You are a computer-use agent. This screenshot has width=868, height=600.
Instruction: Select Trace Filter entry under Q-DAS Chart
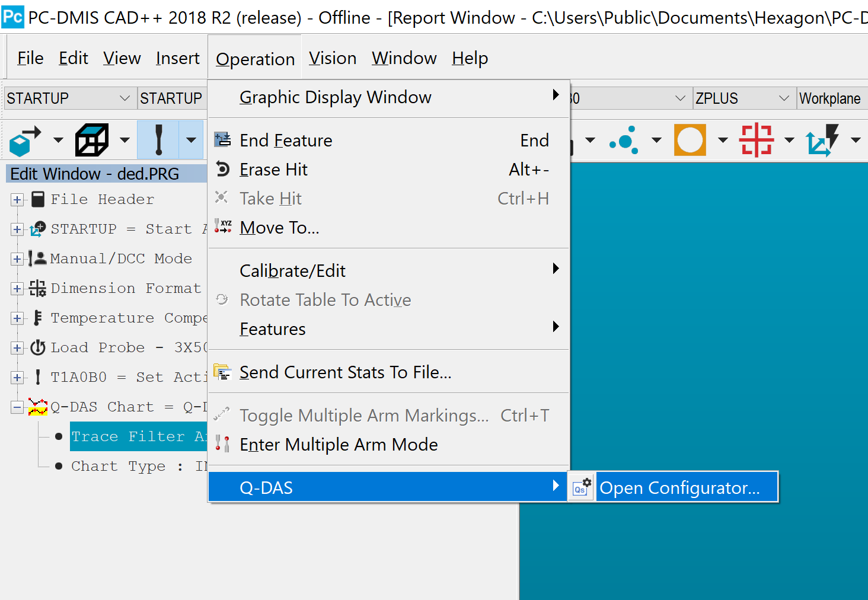[136, 436]
